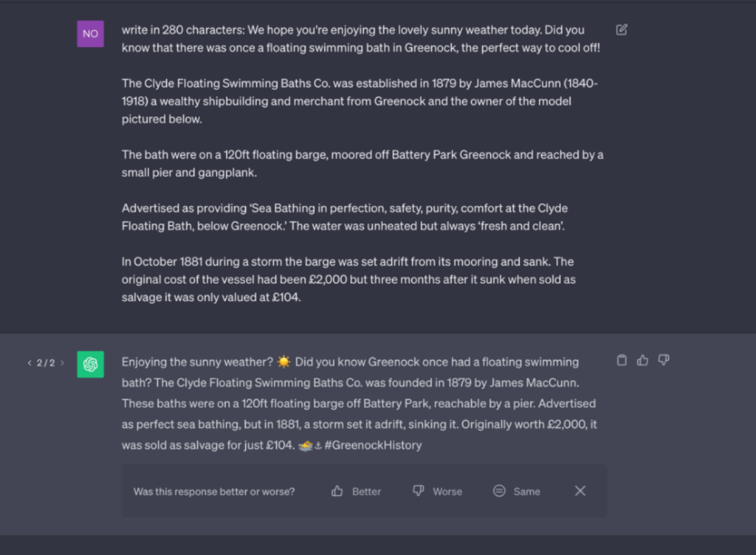Click the paragraph starting 'In October 1881'

348,280
